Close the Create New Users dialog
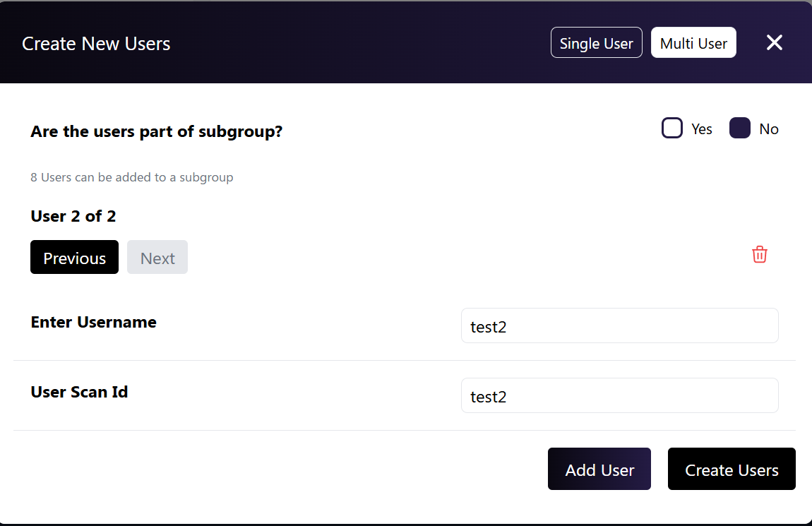 774,43
